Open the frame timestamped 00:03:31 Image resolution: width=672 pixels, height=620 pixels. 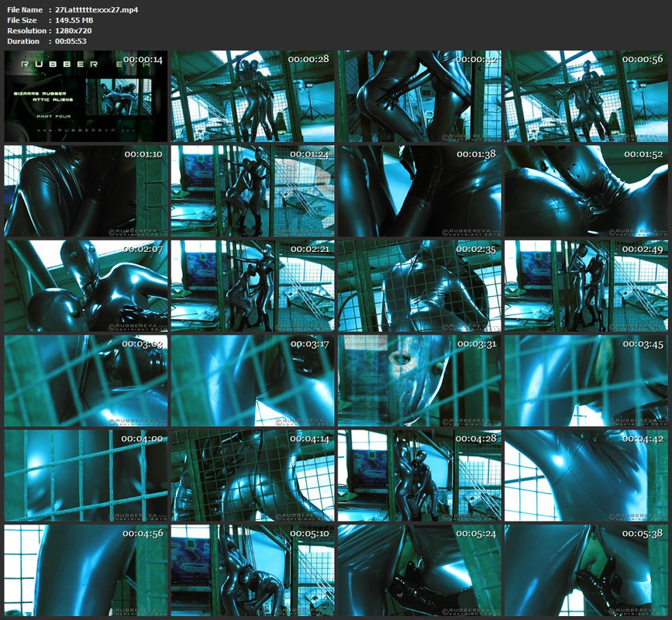tap(419, 381)
